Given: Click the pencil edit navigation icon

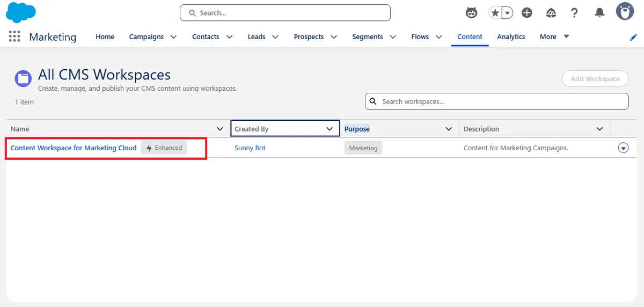Looking at the screenshot, I should click(x=633, y=37).
